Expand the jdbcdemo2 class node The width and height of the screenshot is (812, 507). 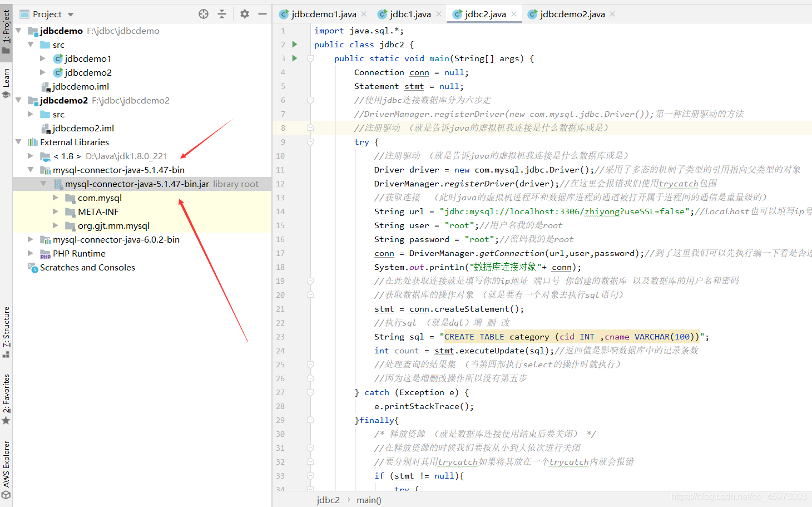coord(43,72)
